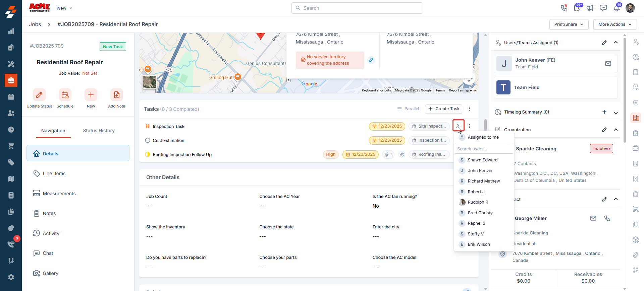644x291 pixels.
Task: Open More Actions dropdown
Action: point(615,24)
